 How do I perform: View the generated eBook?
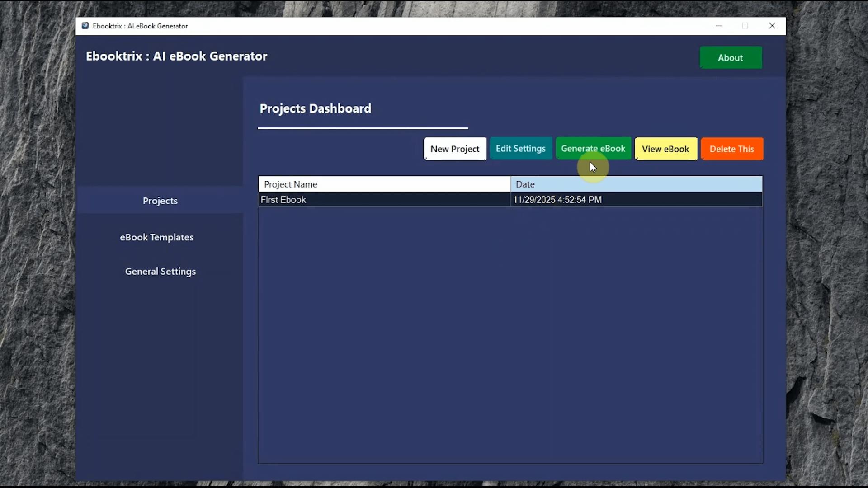(666, 149)
